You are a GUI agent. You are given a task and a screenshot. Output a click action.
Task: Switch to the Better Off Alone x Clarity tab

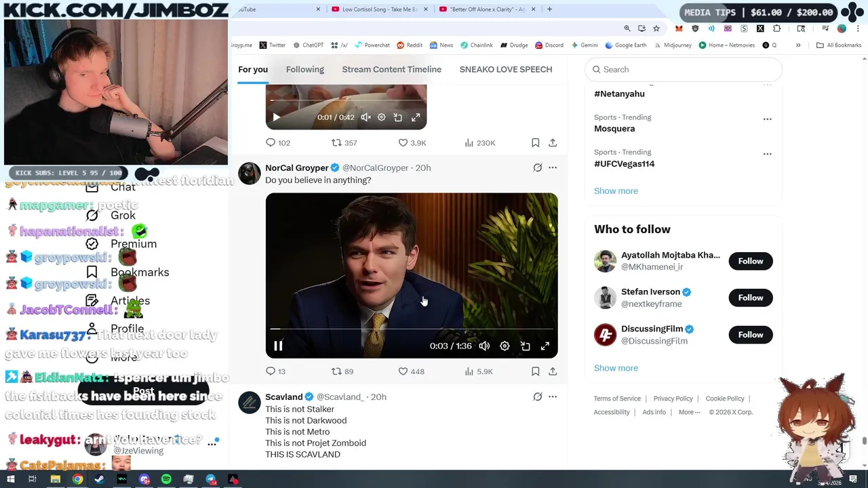click(486, 9)
